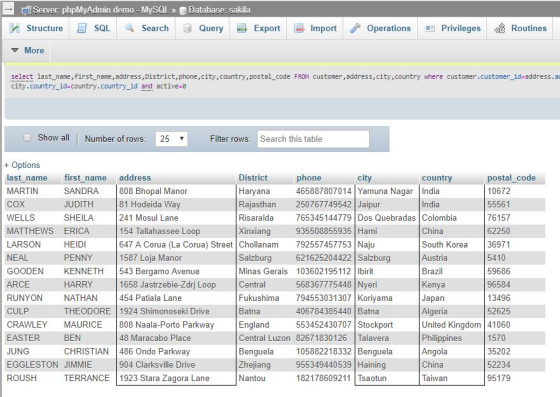The width and height of the screenshot is (560, 397).
Task: Sort by city column header
Action: point(364,178)
